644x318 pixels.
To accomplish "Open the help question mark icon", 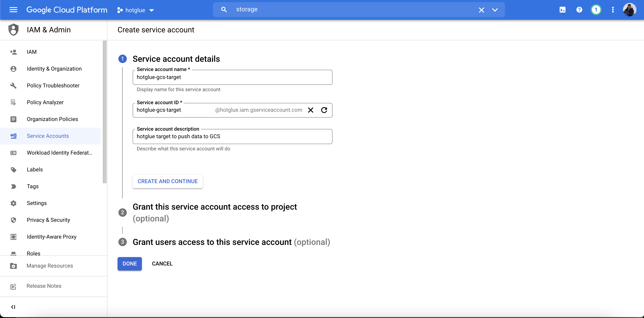I will point(579,10).
